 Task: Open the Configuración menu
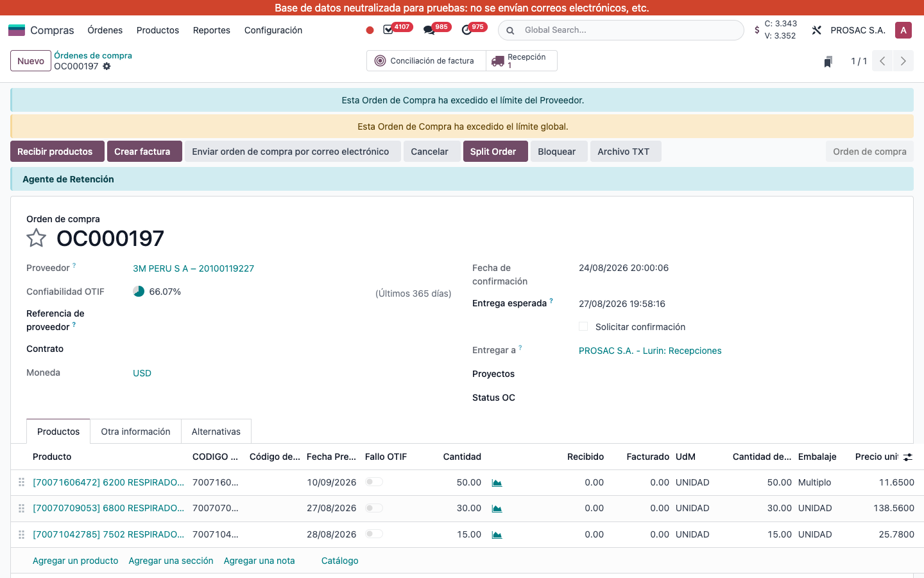point(273,30)
